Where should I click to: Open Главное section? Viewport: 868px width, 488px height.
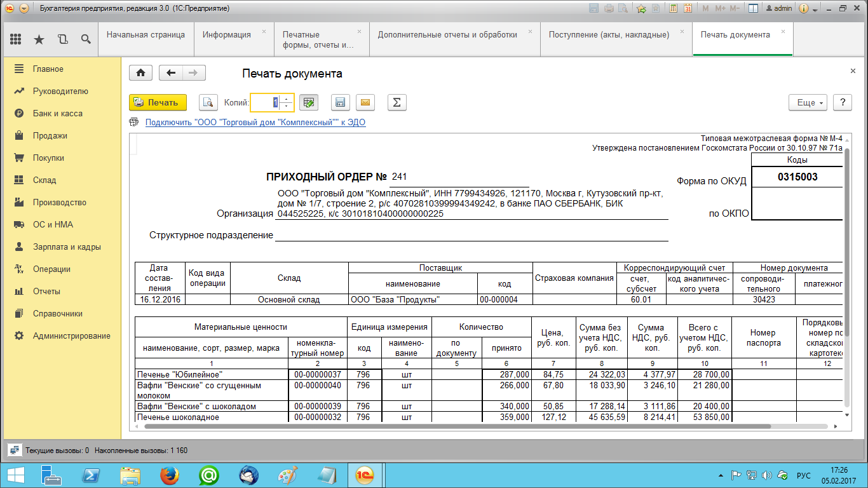point(62,69)
